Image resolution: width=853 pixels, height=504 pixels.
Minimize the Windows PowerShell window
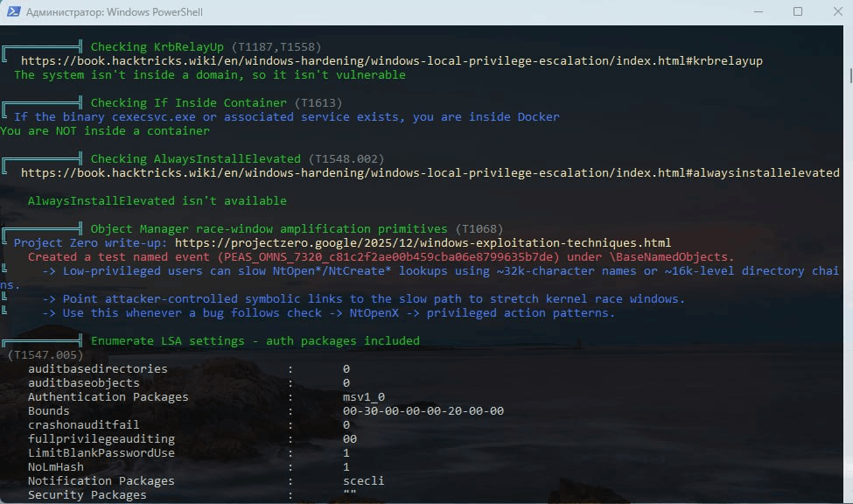pos(758,11)
